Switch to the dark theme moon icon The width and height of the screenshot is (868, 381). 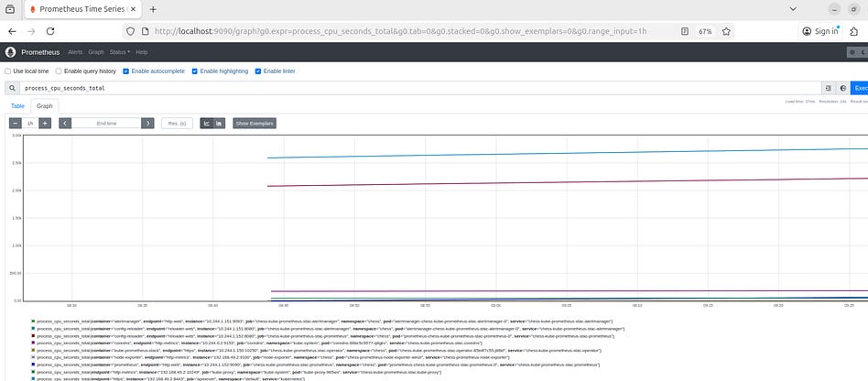coord(863,52)
